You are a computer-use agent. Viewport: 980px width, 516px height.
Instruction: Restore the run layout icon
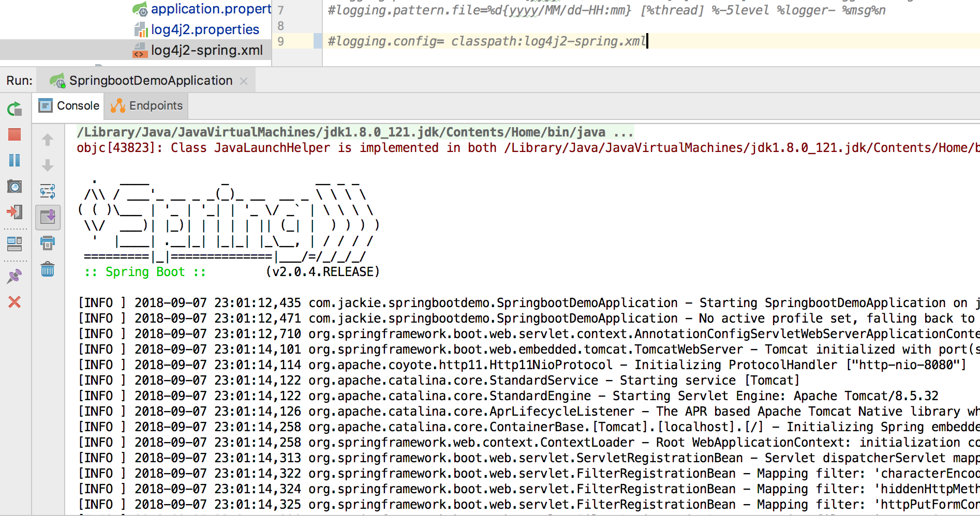pyautogui.click(x=14, y=244)
